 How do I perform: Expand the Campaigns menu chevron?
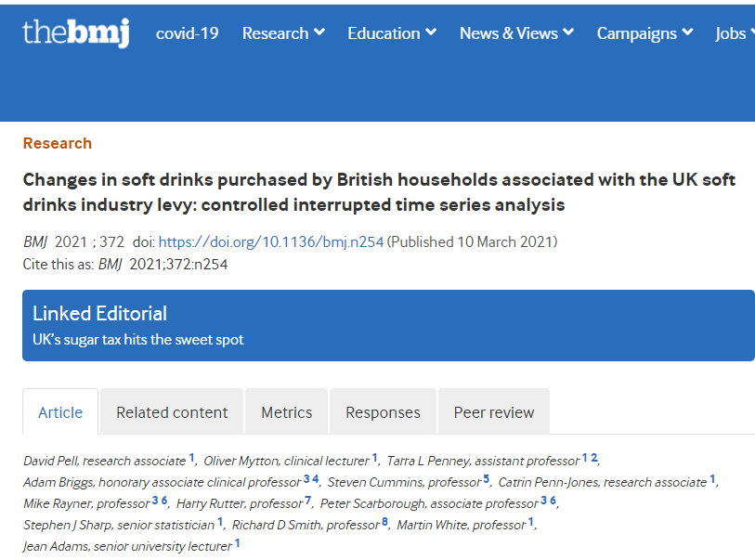(687, 33)
